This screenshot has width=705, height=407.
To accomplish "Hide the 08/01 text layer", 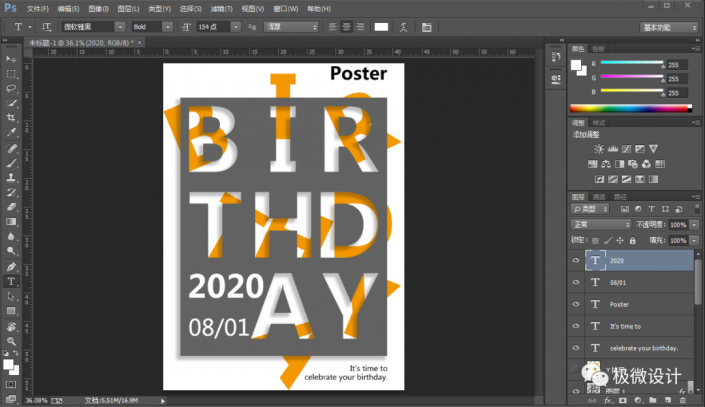I will (576, 282).
